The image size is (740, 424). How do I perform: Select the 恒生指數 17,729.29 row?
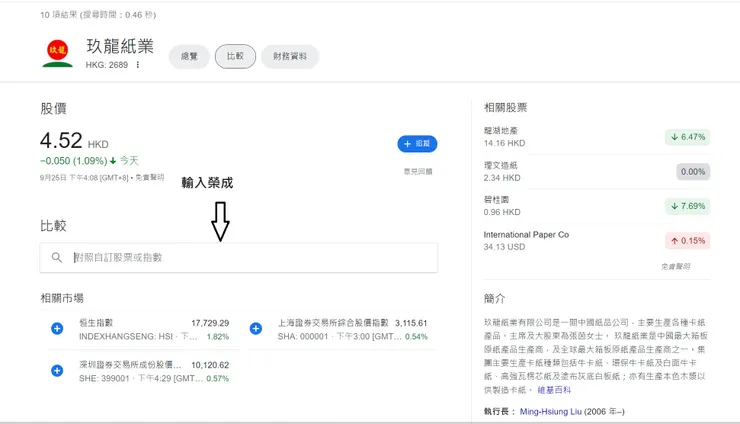[x=143, y=329]
